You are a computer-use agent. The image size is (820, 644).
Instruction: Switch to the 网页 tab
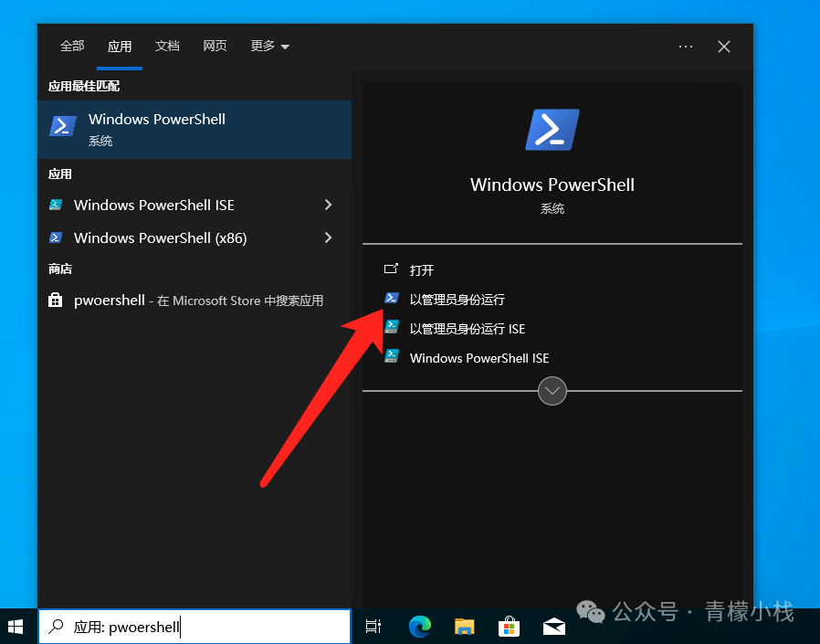click(x=215, y=47)
